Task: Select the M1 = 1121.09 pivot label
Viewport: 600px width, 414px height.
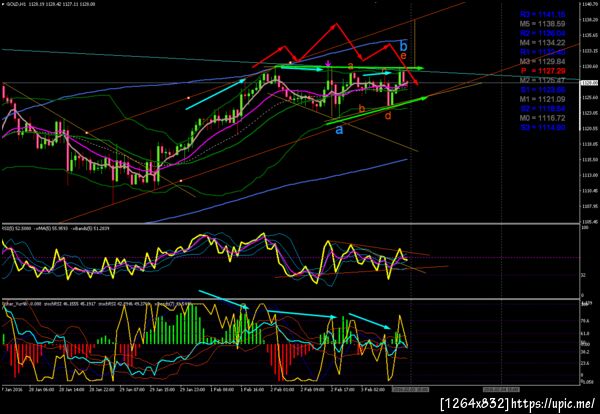Action: click(x=542, y=99)
